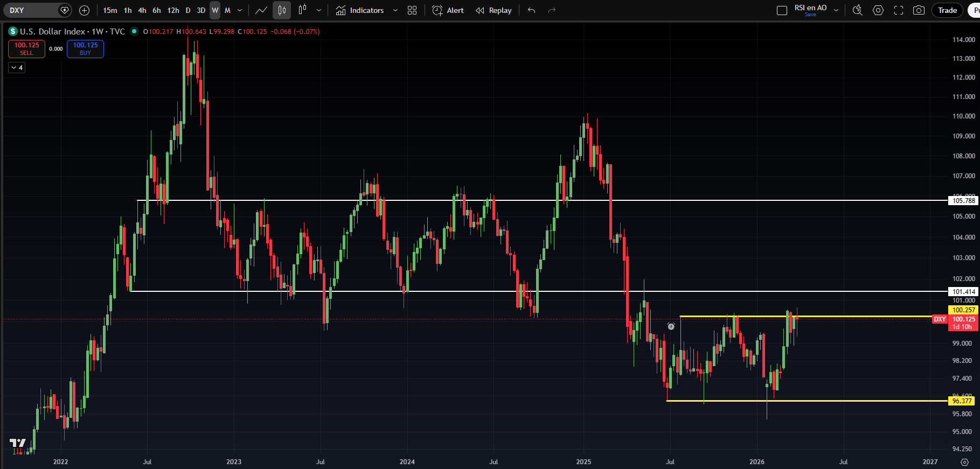
Task: Switch to the 4h timeframe
Action: click(x=142, y=10)
